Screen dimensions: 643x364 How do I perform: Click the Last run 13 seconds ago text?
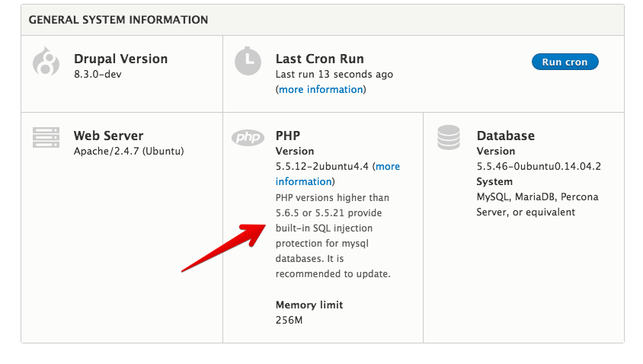pos(334,75)
